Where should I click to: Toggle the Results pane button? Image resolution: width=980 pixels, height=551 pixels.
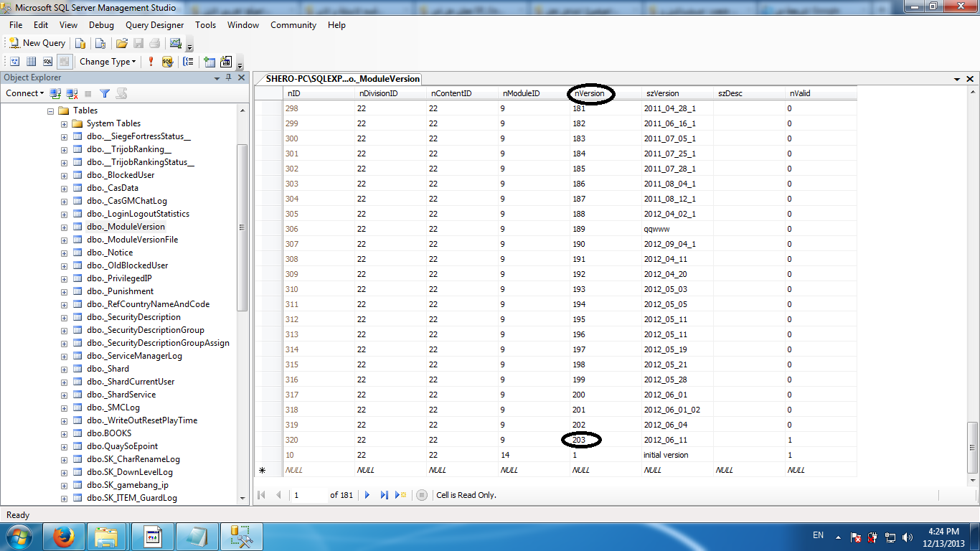tap(64, 62)
